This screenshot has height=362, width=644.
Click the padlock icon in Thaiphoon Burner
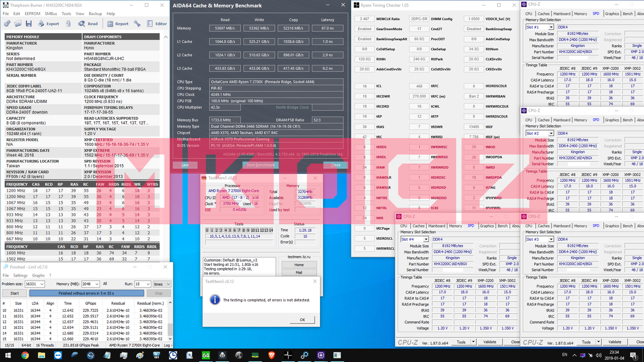click(x=69, y=24)
